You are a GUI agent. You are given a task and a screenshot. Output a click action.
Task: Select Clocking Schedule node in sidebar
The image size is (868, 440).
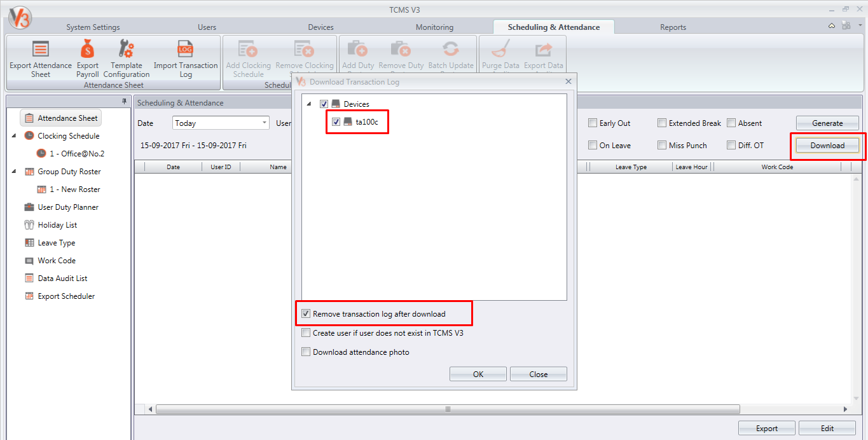click(62, 136)
